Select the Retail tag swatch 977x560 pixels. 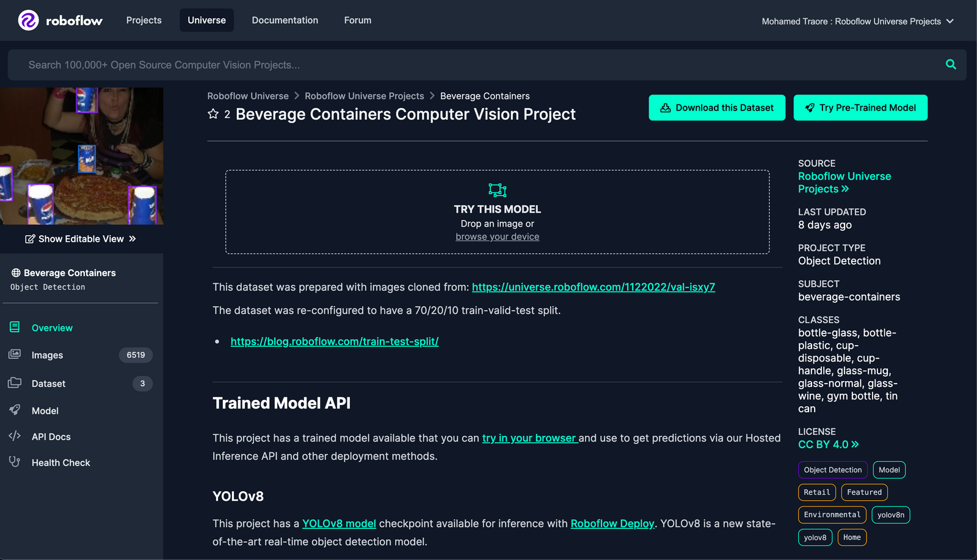coord(816,492)
